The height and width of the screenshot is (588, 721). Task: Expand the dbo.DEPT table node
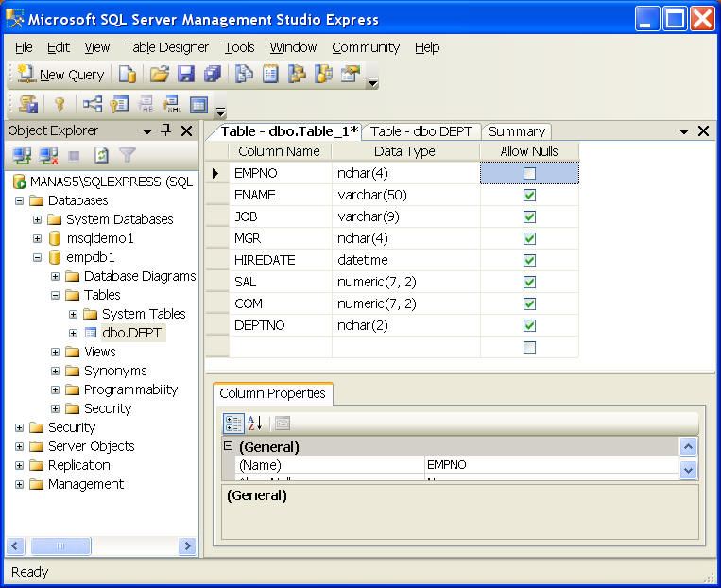(73, 333)
